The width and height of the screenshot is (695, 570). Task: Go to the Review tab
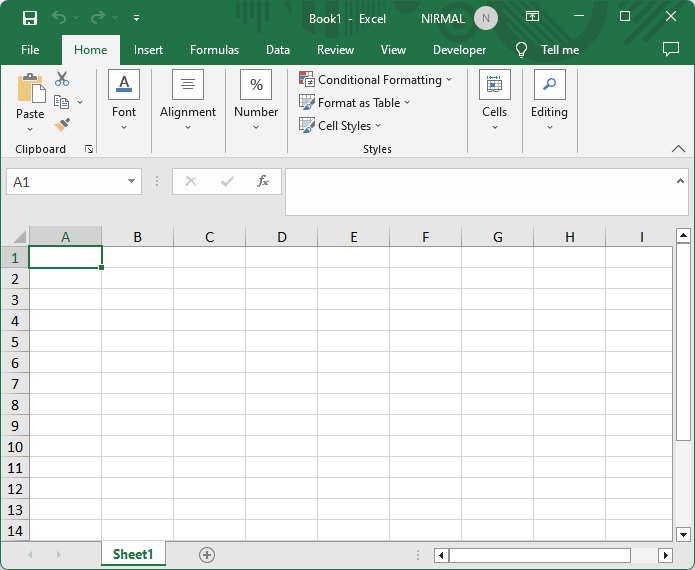pyautogui.click(x=335, y=50)
